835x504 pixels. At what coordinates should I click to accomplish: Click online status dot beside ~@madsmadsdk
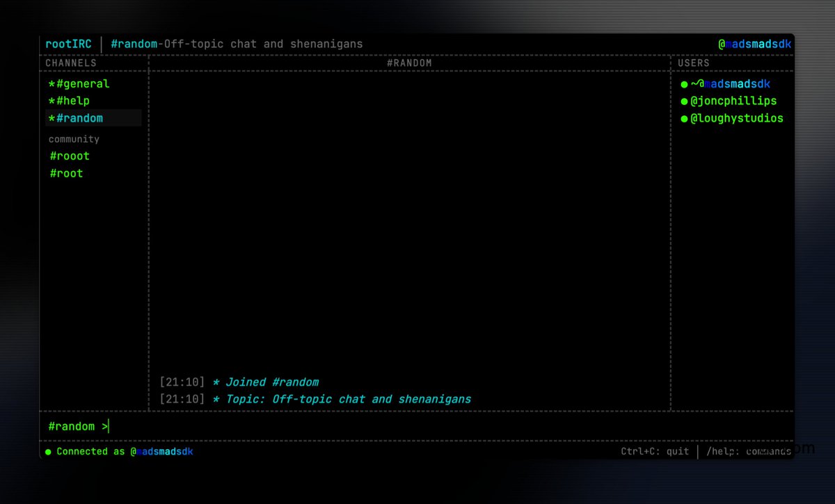(684, 85)
